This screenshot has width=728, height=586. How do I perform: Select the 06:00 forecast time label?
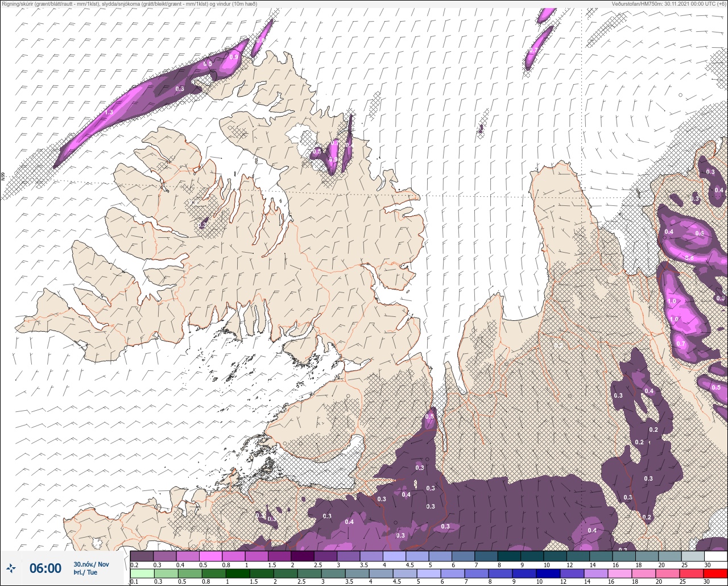point(45,568)
